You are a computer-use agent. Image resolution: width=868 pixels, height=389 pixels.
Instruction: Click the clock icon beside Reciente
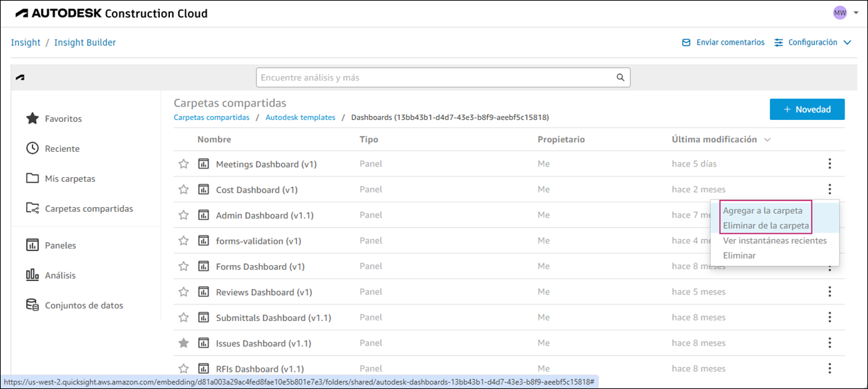click(x=32, y=149)
